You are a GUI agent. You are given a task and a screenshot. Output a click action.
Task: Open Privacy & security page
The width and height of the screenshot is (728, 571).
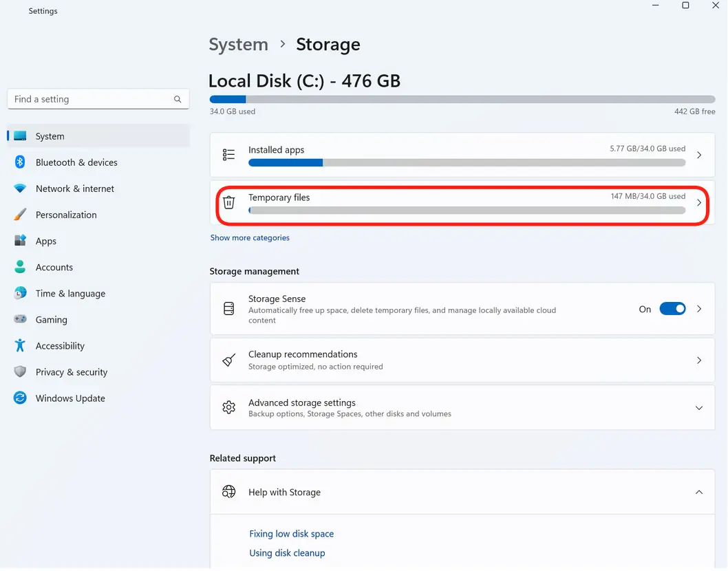click(x=98, y=372)
